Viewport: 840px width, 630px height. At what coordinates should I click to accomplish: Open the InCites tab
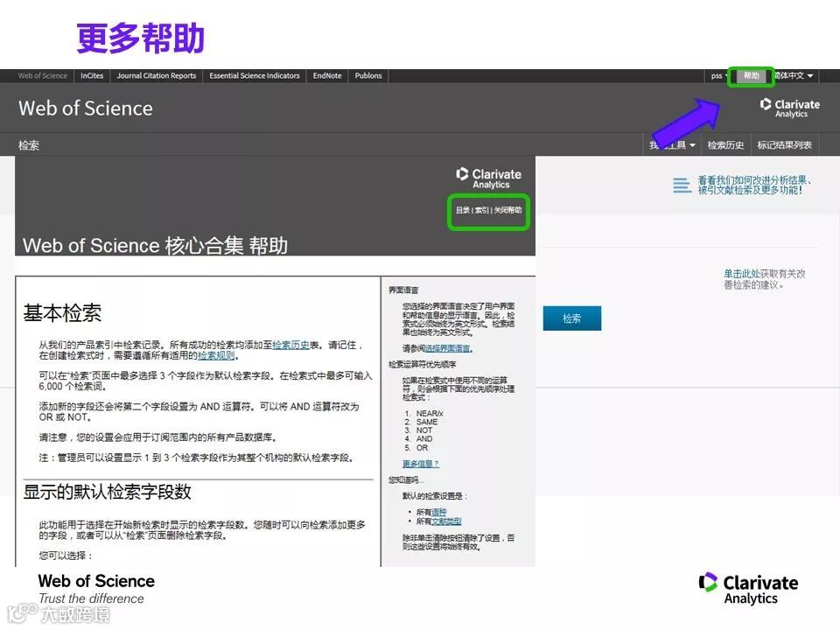92,76
